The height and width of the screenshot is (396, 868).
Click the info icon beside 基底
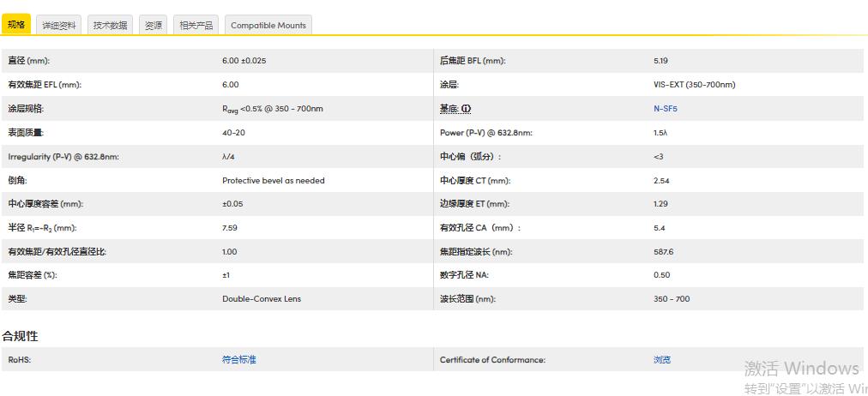(467, 109)
